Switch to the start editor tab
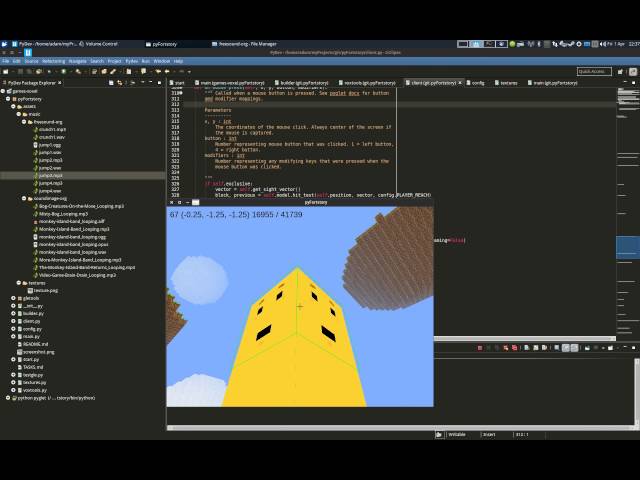 tap(177, 83)
